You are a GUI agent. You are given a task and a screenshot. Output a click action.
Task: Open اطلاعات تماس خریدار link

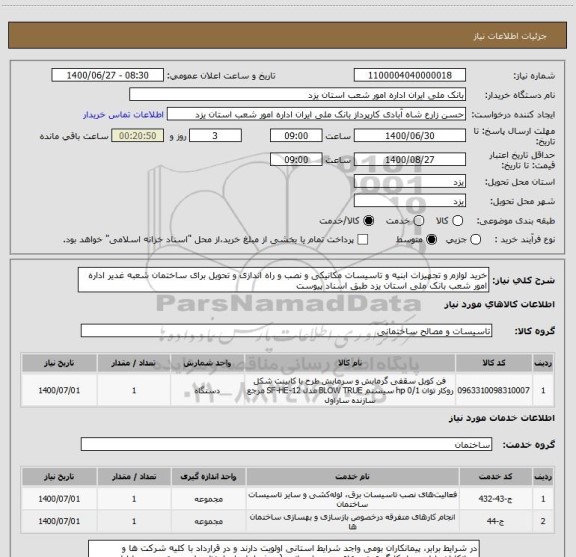click(x=123, y=115)
